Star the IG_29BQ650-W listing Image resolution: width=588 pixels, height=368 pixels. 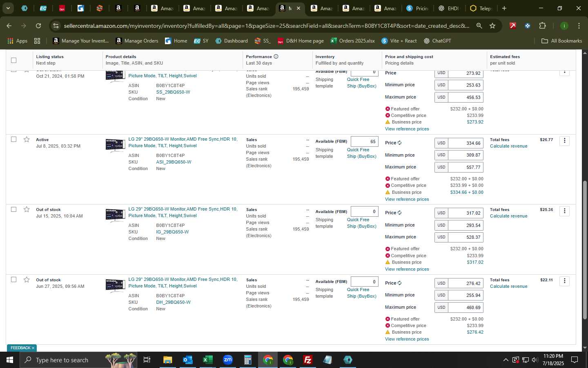tap(27, 209)
